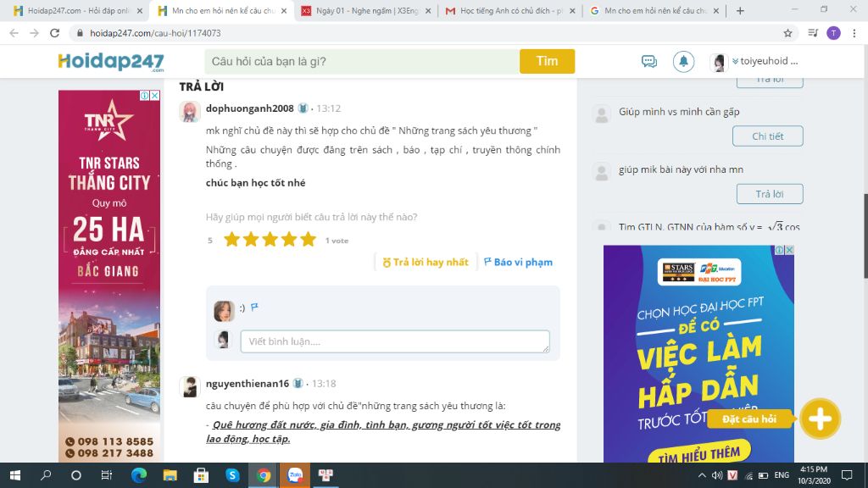This screenshot has height=488, width=868.
Task: Open File Explorer from taskbar
Action: (x=170, y=475)
